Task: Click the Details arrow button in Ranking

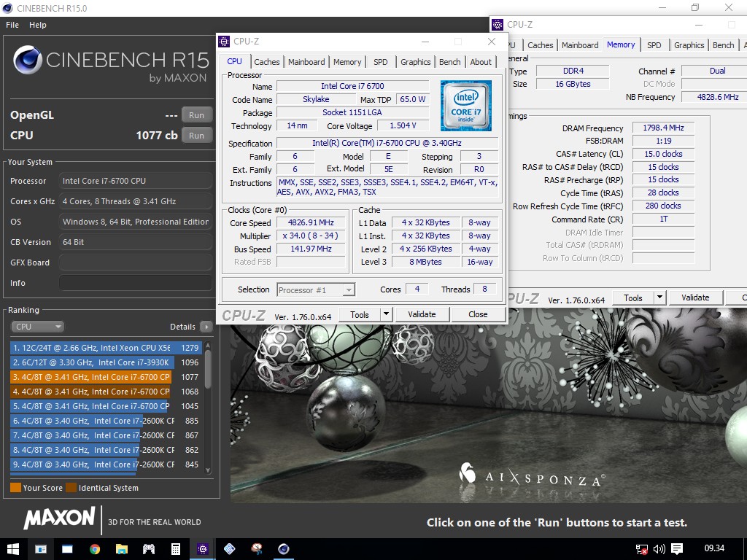Action: coord(206,327)
